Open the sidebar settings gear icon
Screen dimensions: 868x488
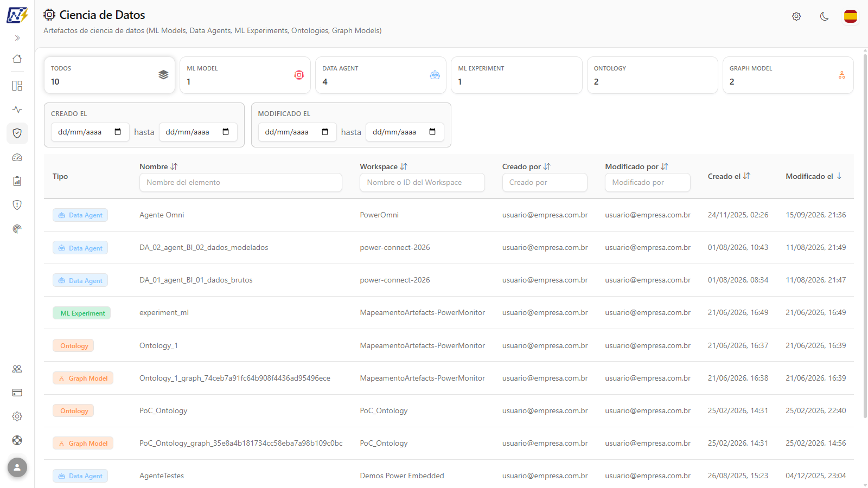[x=17, y=416]
